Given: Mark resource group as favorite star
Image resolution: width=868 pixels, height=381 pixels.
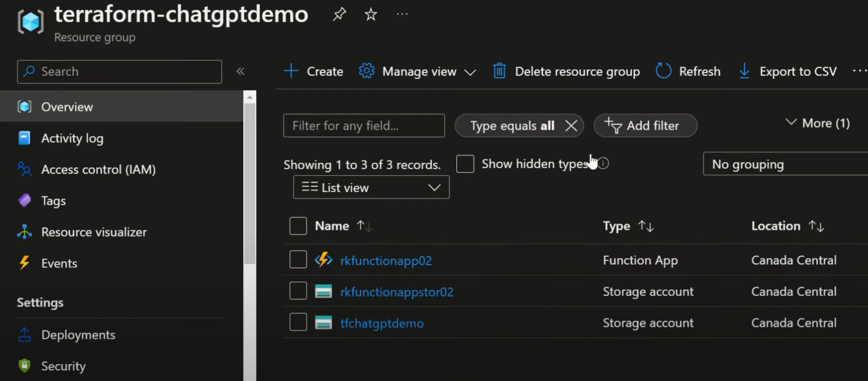Looking at the screenshot, I should (370, 14).
